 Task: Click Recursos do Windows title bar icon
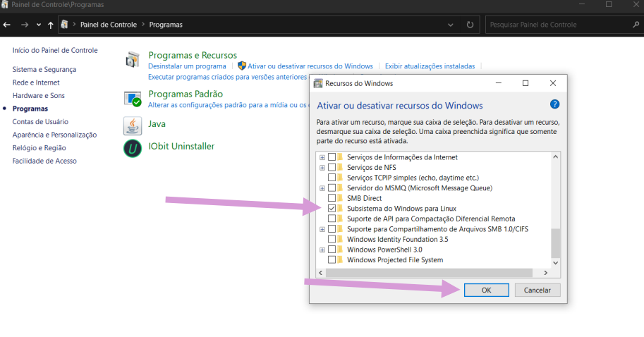pyautogui.click(x=318, y=83)
